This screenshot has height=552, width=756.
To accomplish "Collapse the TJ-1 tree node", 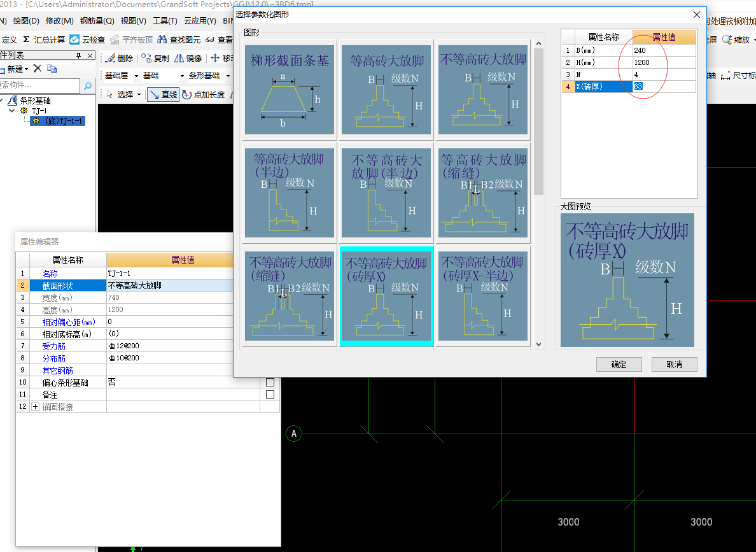I will coord(11,111).
